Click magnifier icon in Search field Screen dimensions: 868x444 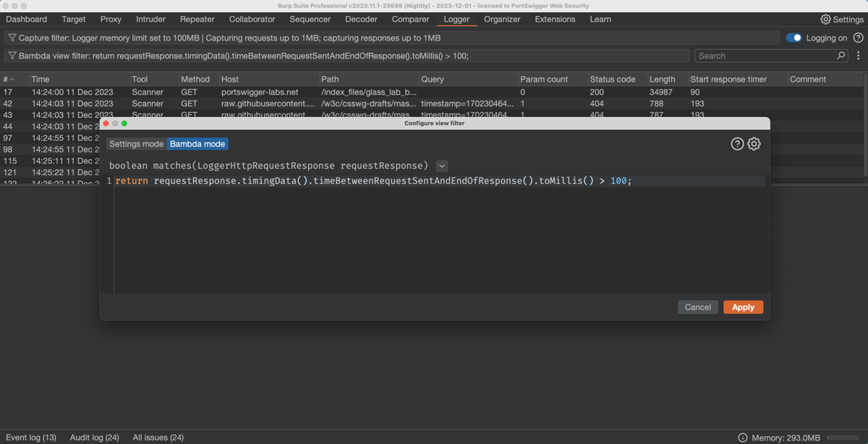coord(841,56)
